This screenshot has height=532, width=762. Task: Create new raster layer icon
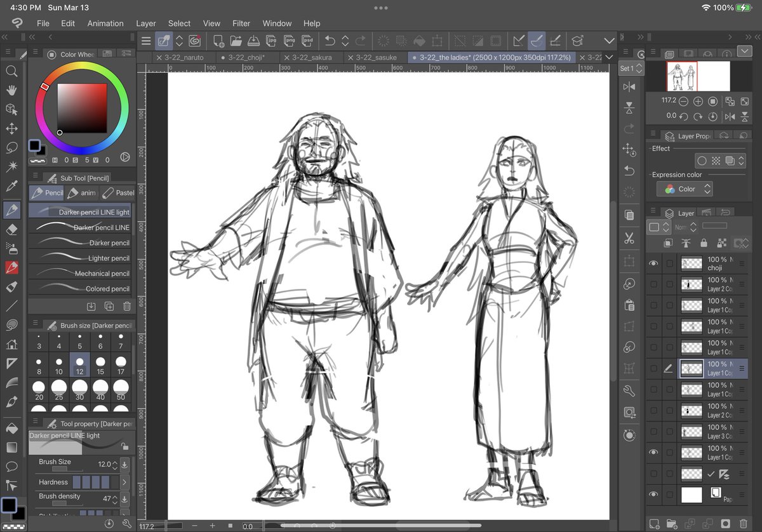654,524
